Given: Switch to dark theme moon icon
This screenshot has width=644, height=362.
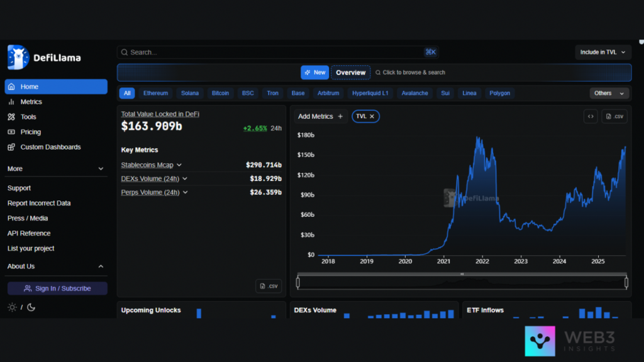Looking at the screenshot, I should click(31, 307).
